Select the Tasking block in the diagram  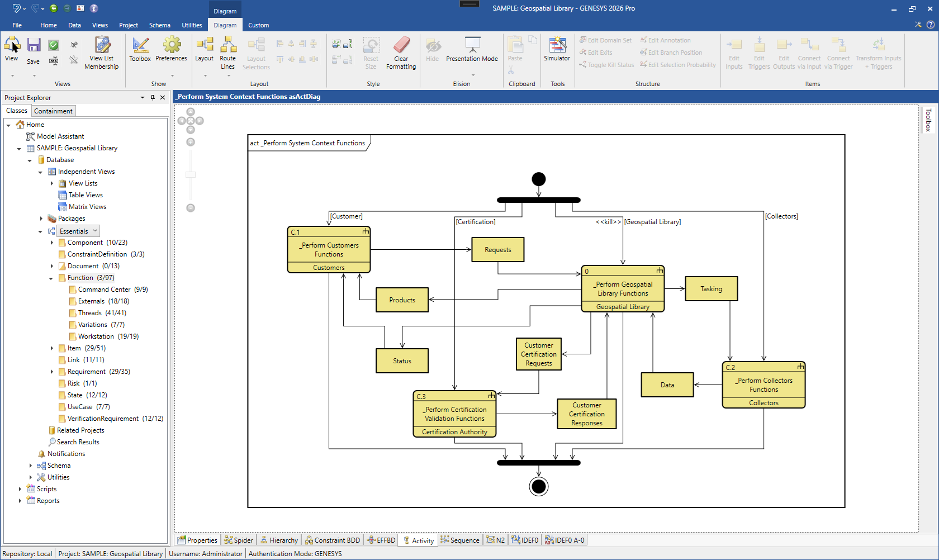[x=711, y=288]
